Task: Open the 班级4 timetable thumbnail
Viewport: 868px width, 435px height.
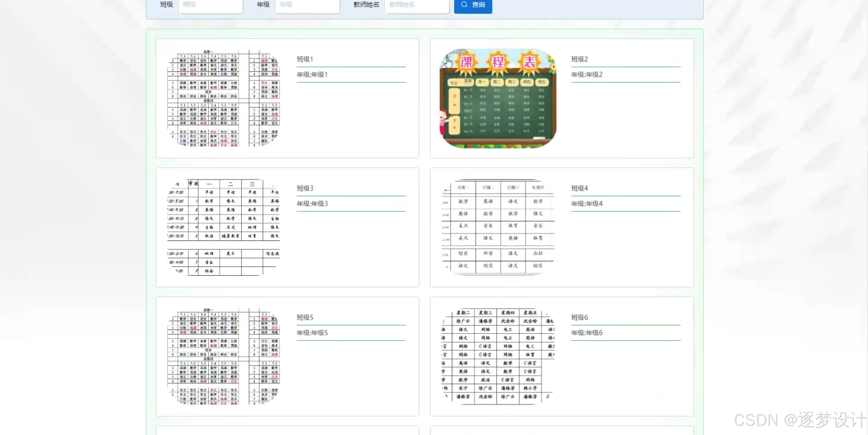Action: 498,227
